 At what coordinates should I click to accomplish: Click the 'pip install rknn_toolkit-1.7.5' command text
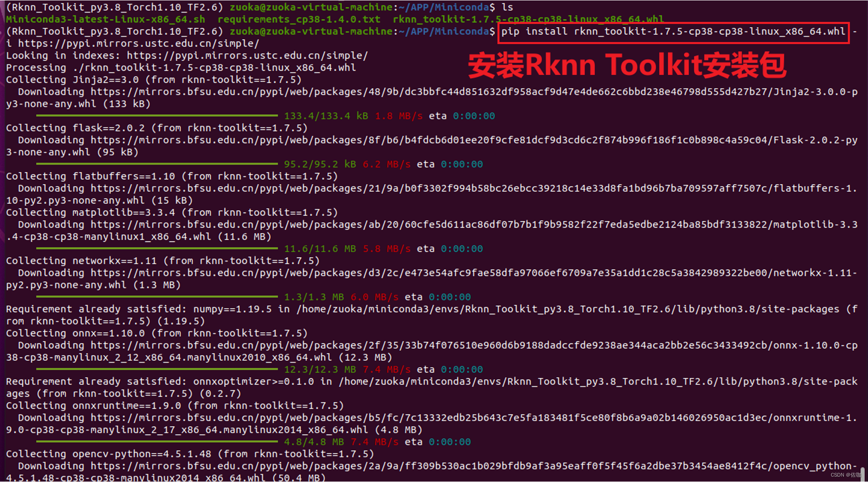(673, 32)
